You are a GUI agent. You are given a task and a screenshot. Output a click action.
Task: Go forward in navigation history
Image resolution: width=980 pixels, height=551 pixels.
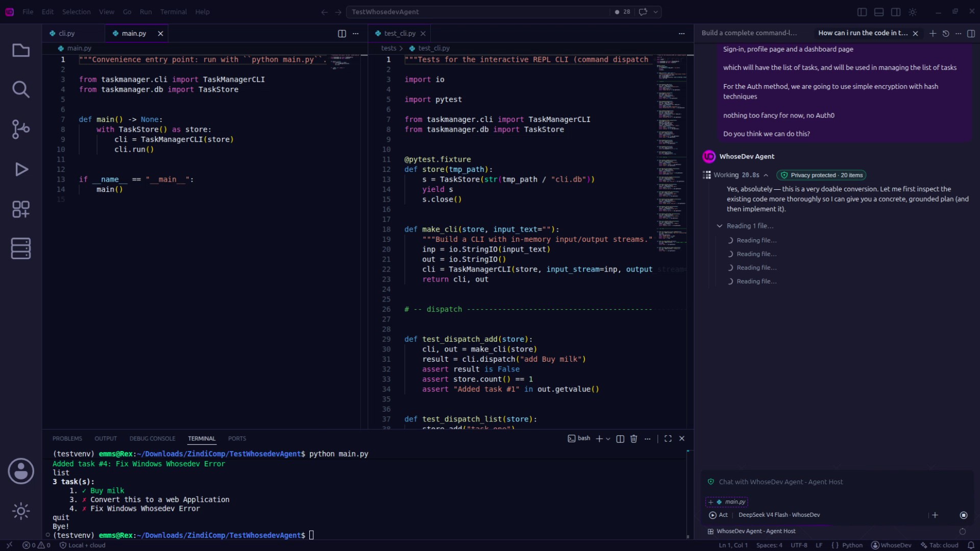[338, 12]
